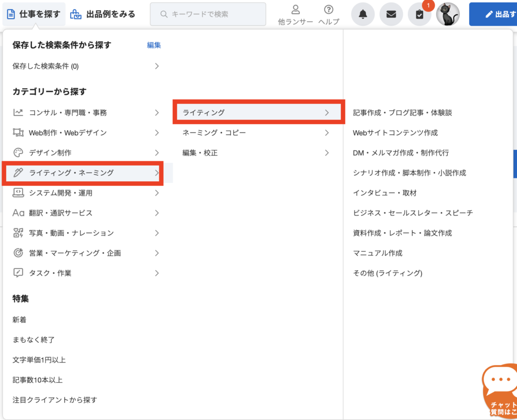Open 記事作成・ブログ記事・体験談 category
This screenshot has width=517, height=420.
point(403,113)
